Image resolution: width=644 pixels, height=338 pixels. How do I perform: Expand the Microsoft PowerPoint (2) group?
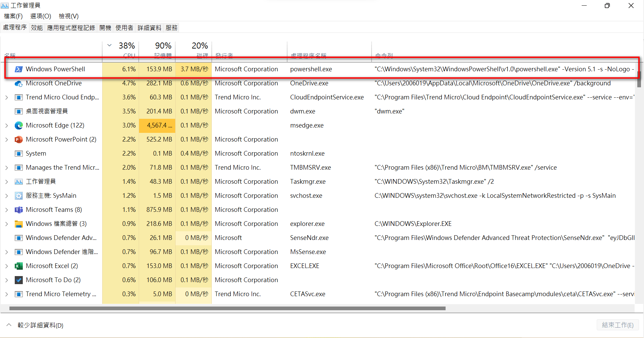coord(7,140)
